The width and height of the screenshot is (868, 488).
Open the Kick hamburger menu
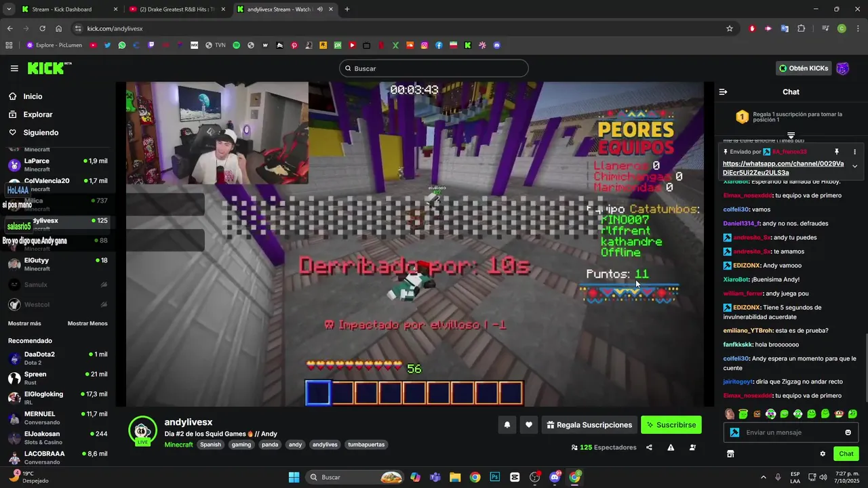point(14,68)
